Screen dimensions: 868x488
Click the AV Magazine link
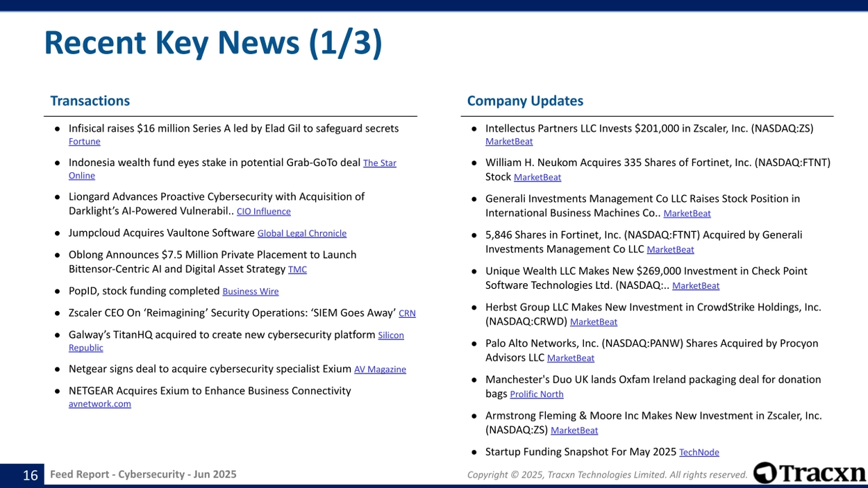point(380,370)
